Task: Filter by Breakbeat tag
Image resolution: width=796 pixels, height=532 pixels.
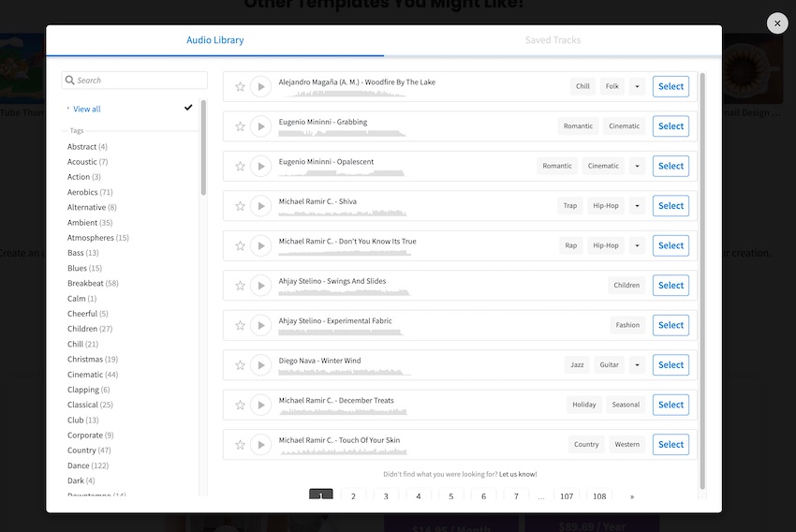Action: 93,283
